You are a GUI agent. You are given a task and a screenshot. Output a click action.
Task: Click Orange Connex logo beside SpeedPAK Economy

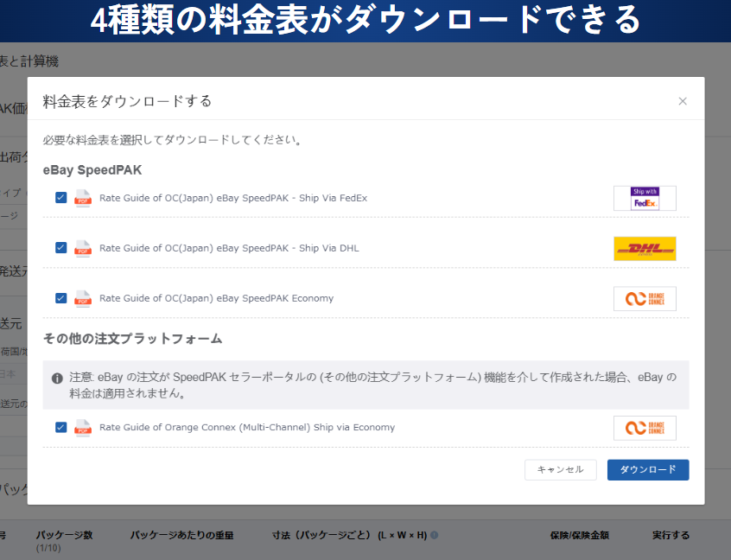[x=645, y=299]
